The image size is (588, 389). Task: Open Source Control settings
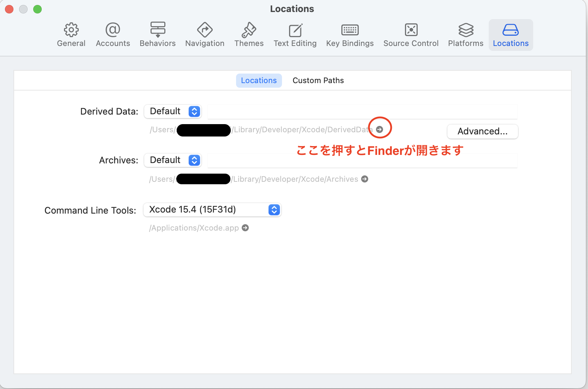tap(411, 34)
